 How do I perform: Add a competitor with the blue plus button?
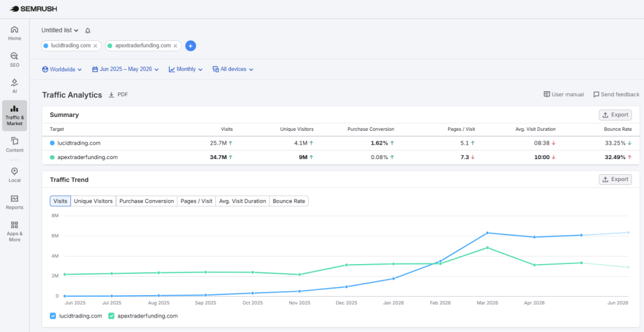pos(191,46)
